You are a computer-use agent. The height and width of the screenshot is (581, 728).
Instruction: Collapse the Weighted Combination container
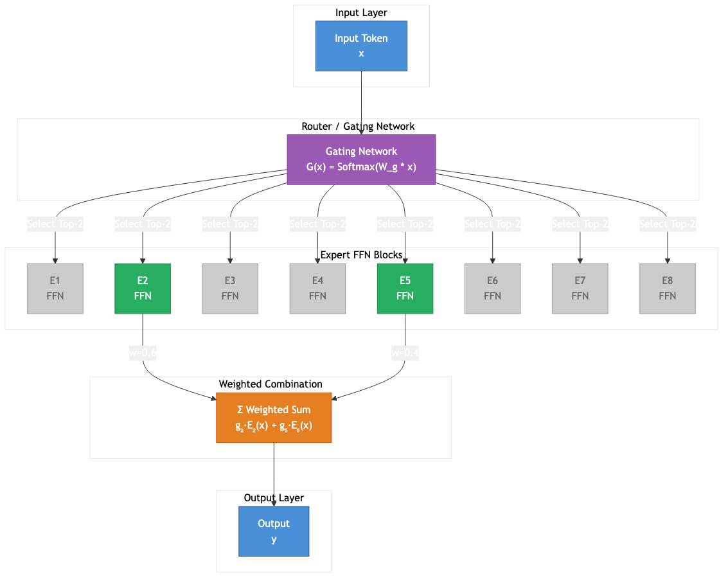(271, 384)
